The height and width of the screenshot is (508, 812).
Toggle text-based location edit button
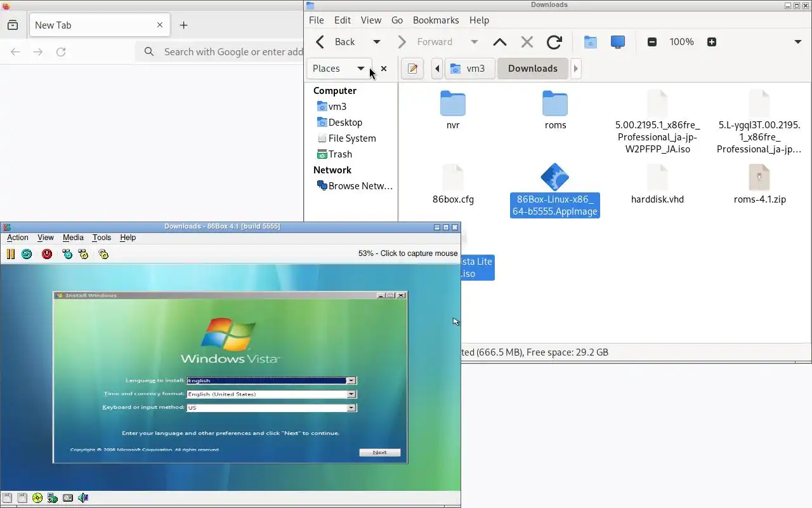coord(412,69)
